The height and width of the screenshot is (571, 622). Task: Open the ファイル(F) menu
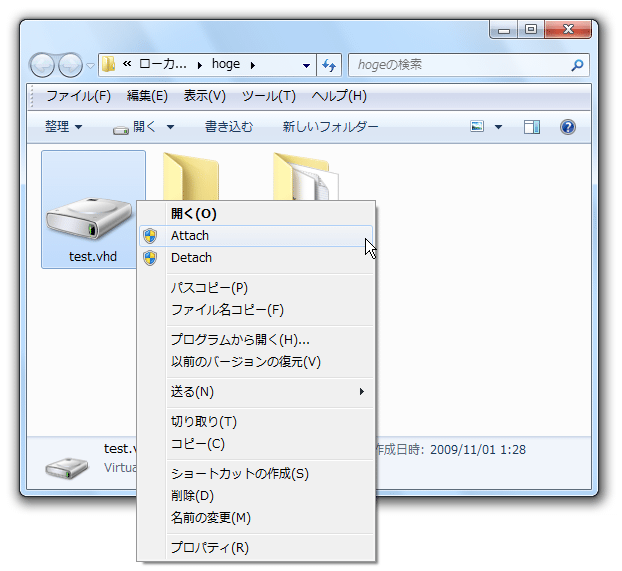click(79, 96)
